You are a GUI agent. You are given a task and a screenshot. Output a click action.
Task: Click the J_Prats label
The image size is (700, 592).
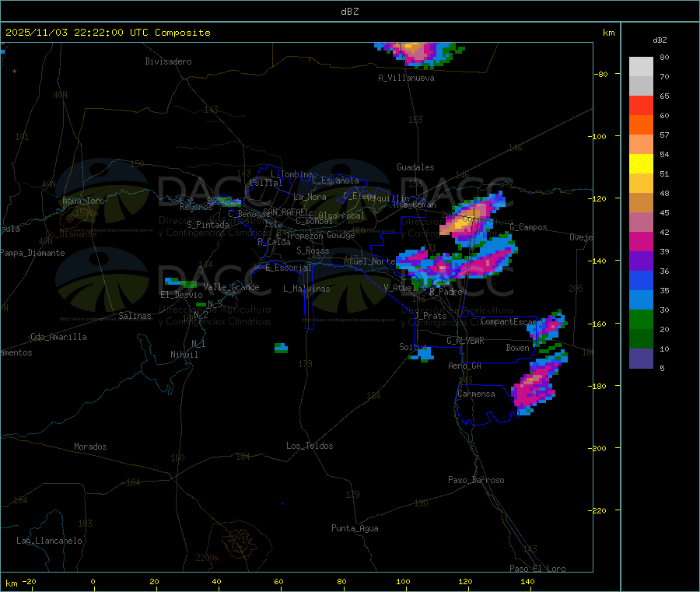(x=431, y=316)
